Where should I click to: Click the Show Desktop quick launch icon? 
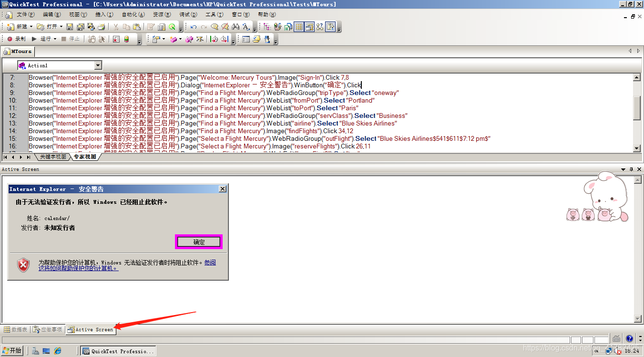46,351
